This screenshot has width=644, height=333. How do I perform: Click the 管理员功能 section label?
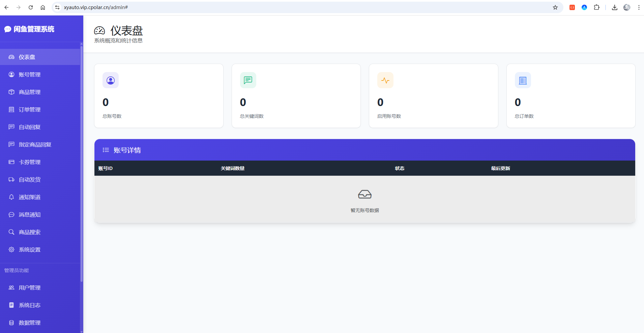pos(17,270)
